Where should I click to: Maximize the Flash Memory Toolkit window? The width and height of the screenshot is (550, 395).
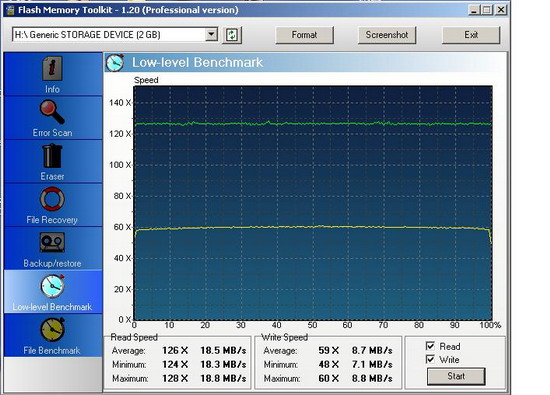click(x=487, y=10)
